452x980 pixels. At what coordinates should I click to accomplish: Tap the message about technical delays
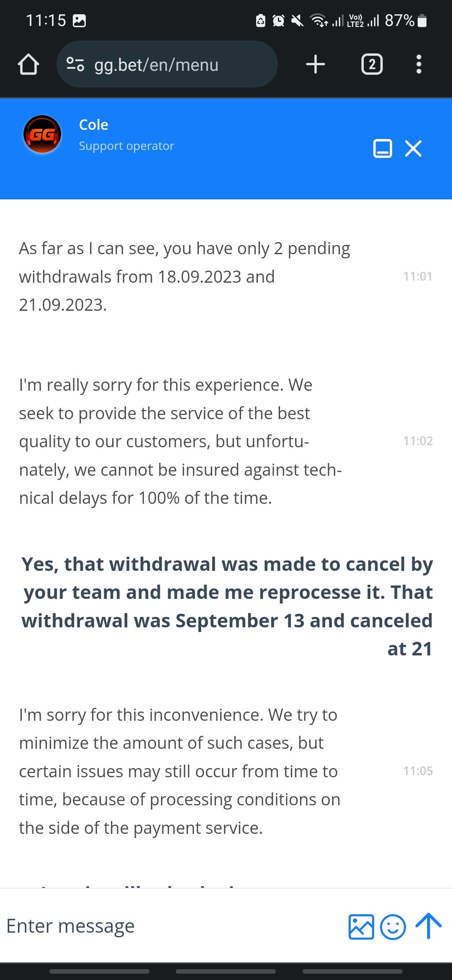180,441
